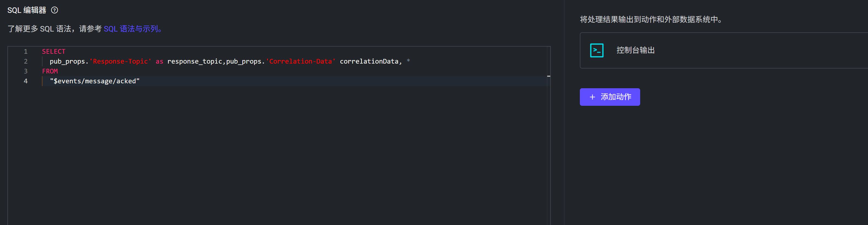Click the response_topic alias in line 2
Screen dimensions: 868x225
(x=194, y=61)
